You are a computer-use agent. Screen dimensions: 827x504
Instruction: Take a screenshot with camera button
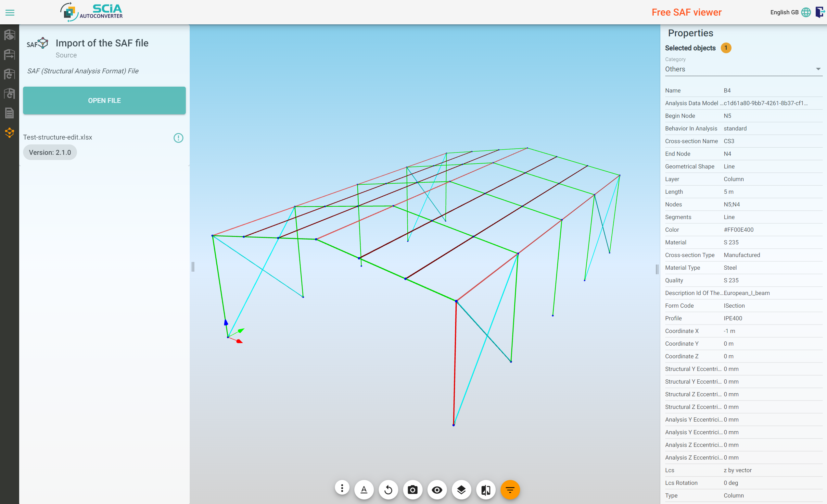click(x=413, y=490)
